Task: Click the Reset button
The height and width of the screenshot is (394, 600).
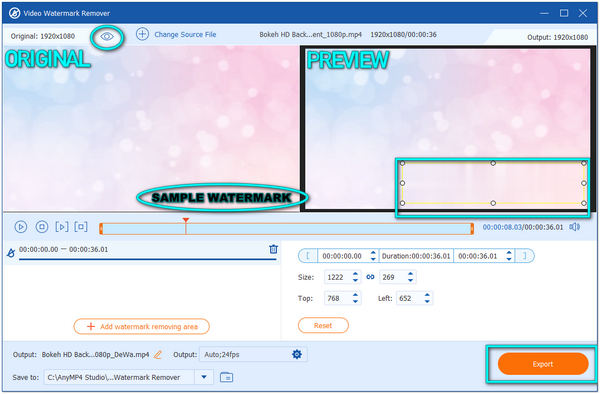Action: pyautogui.click(x=323, y=326)
